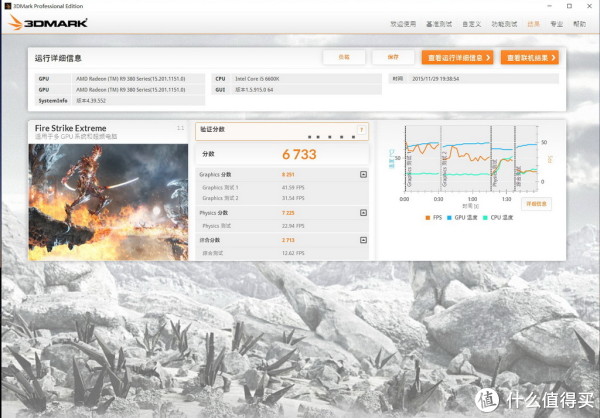Click the overall score 6 733

click(299, 154)
